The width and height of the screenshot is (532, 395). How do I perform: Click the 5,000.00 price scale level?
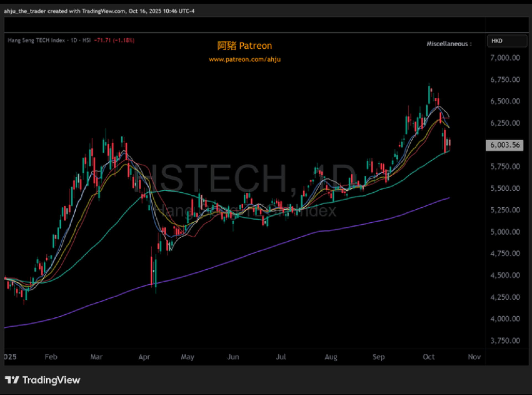pos(505,232)
